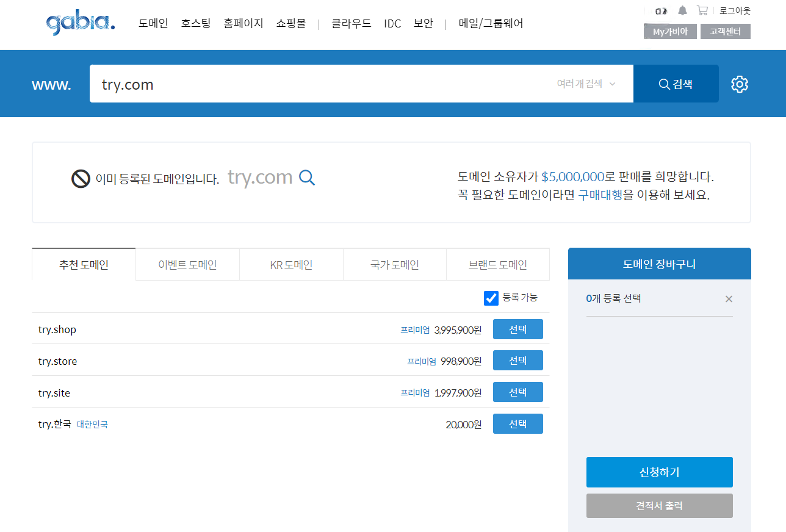Open the notifications bell

682,10
